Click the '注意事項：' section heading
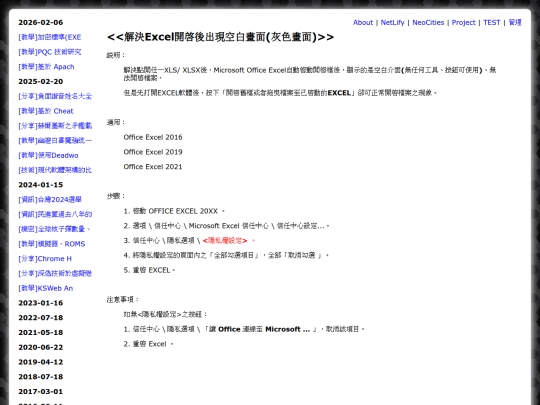Screen dimensions: 540x405 tap(123, 300)
